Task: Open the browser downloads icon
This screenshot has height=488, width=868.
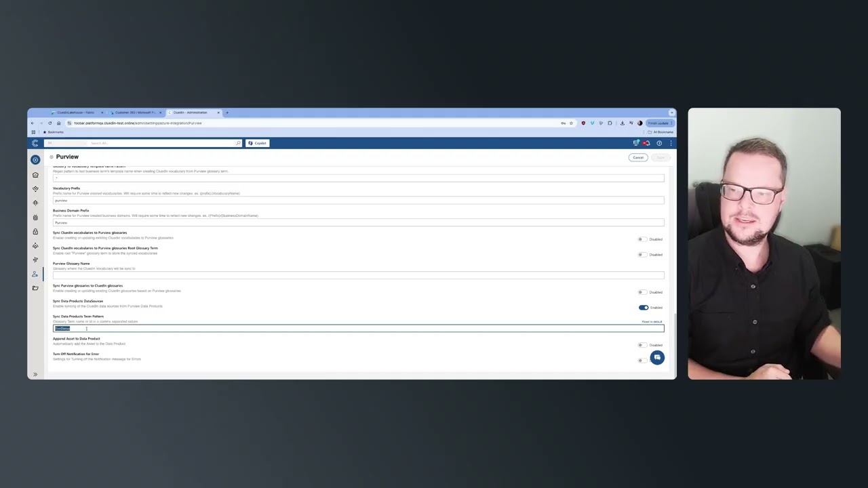Action: coord(622,123)
